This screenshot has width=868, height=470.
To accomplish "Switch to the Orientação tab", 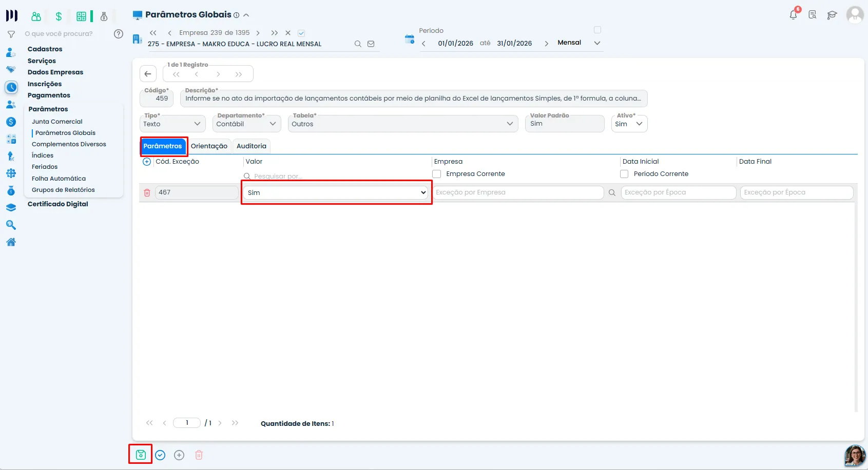I will click(x=209, y=146).
